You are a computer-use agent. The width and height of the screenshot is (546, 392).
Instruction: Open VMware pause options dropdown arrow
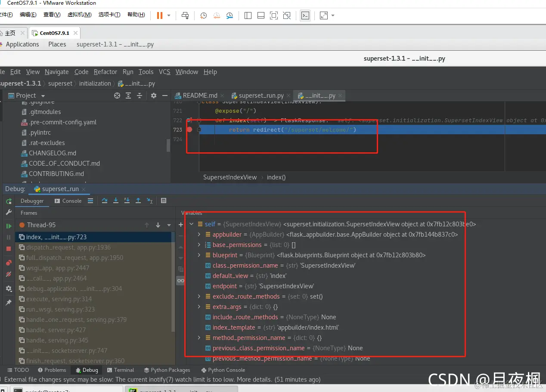coord(169,15)
